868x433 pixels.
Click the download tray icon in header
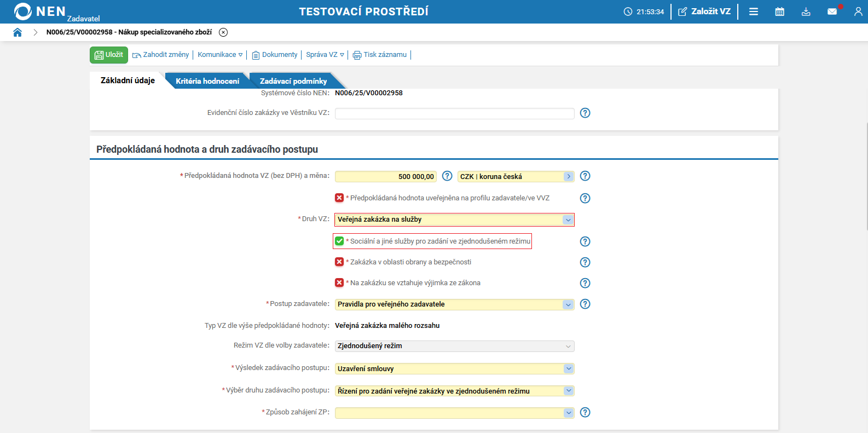[806, 11]
